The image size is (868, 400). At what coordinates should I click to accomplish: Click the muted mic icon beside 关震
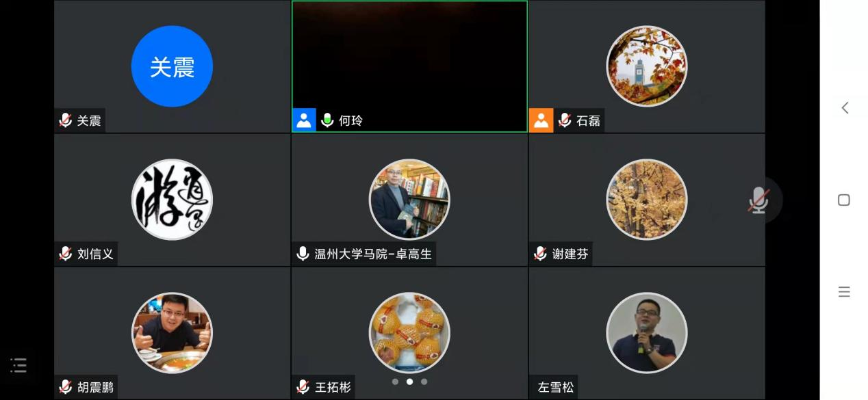[66, 120]
